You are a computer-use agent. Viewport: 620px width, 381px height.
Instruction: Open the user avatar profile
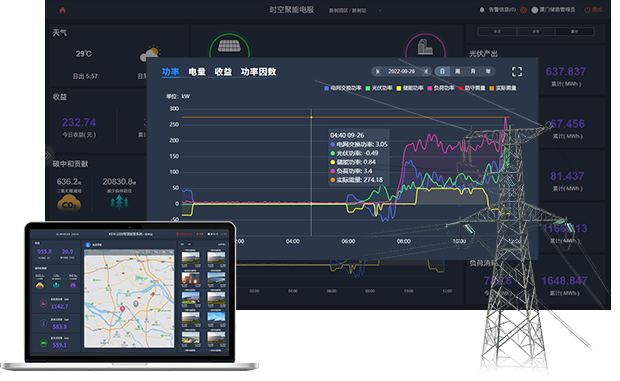(535, 10)
